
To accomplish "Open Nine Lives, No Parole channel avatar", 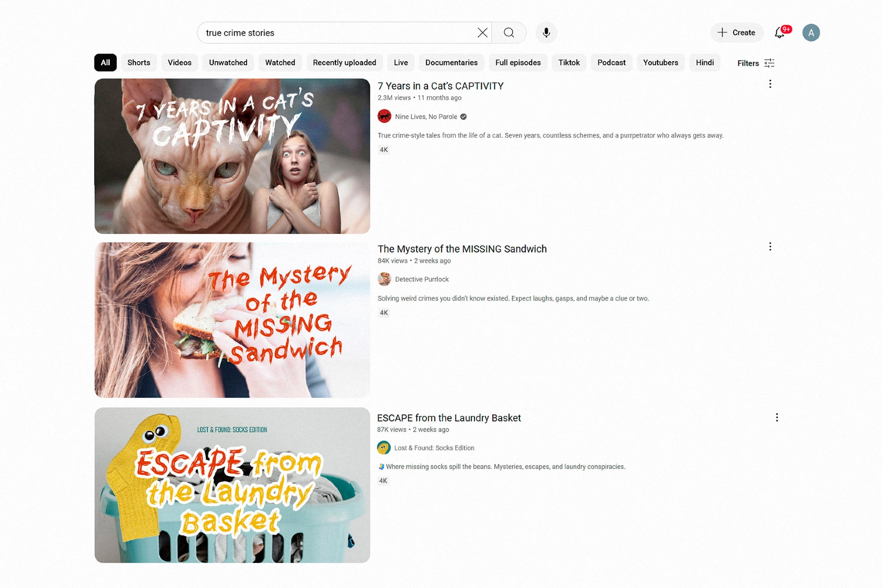I will (384, 117).
